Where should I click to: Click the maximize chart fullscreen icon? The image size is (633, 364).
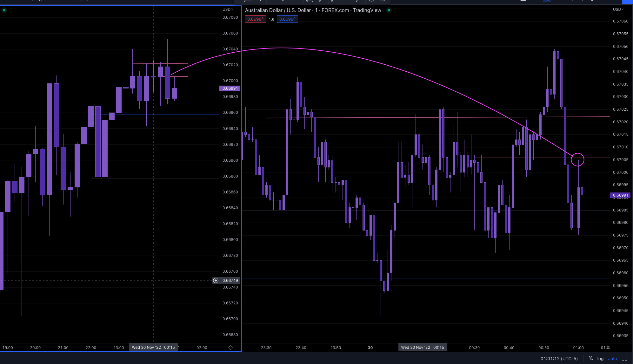(624, 359)
